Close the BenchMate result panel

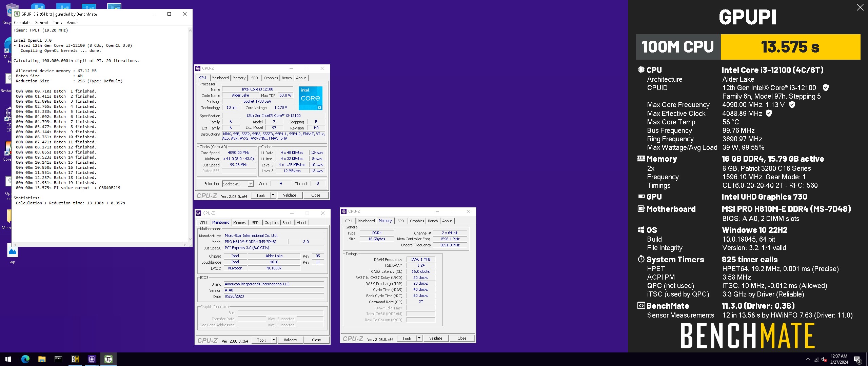(860, 7)
